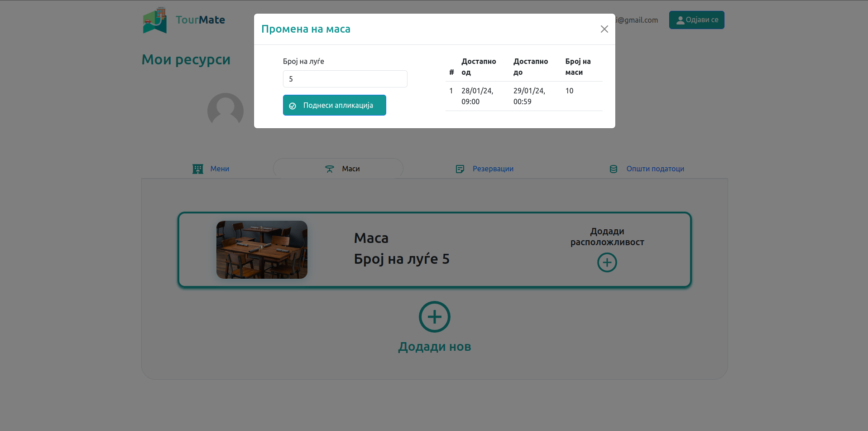Open the Резервации tab
The image size is (868, 431).
(x=493, y=169)
